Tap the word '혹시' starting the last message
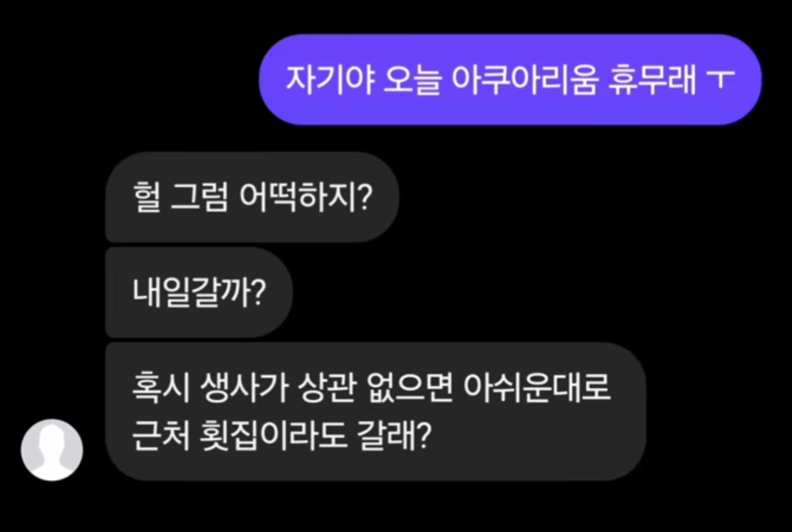 pos(161,387)
